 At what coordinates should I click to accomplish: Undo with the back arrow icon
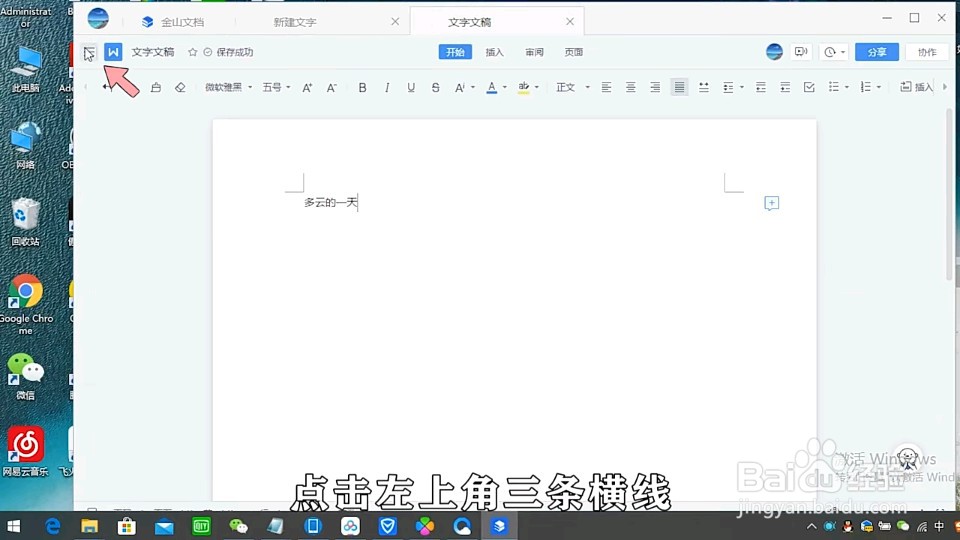pyautogui.click(x=107, y=88)
